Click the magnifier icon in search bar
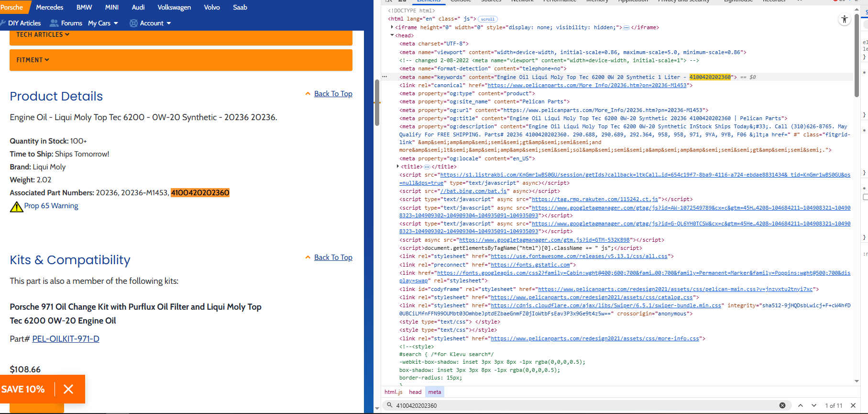The width and height of the screenshot is (868, 414). click(390, 405)
